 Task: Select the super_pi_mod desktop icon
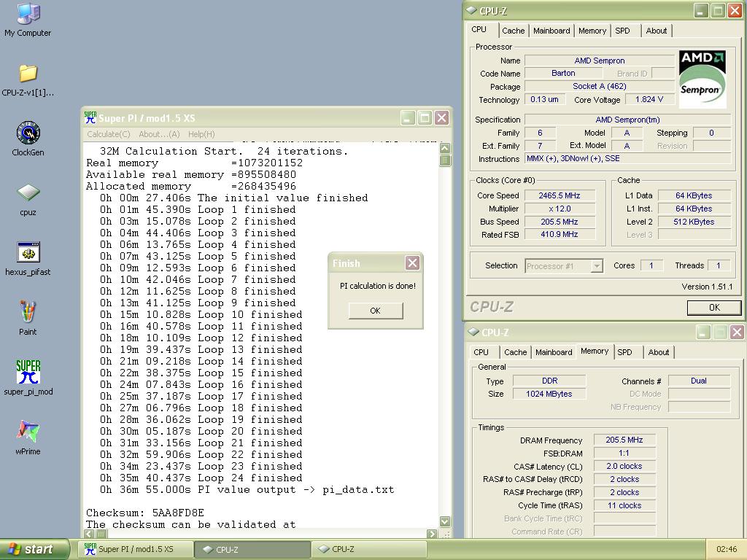click(28, 378)
